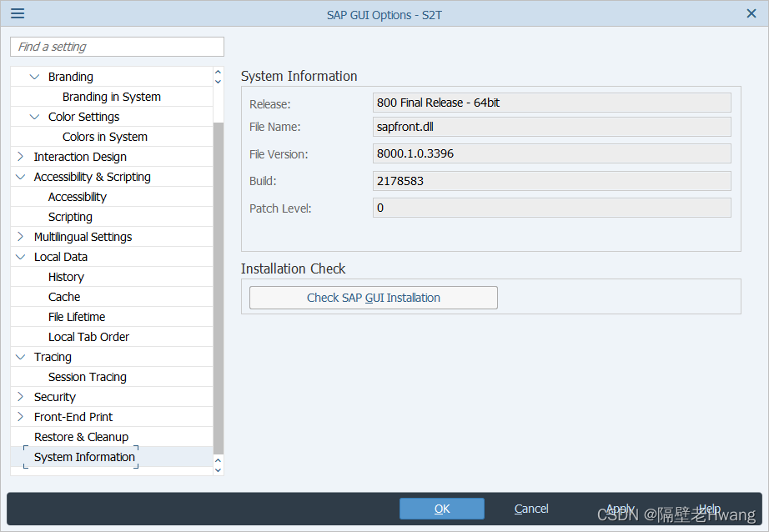Select the Multilingual Settings label
Viewport: 769px width, 532px height.
point(83,237)
